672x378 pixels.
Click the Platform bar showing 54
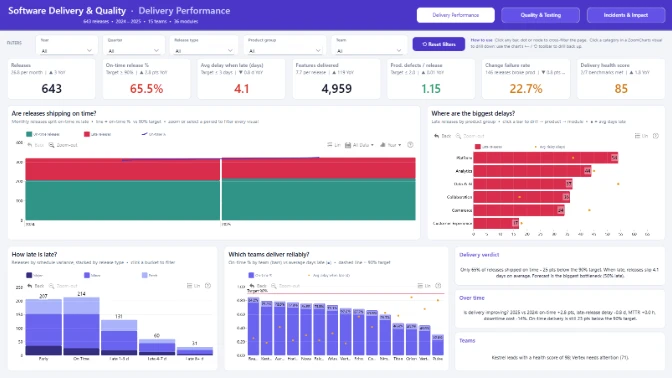pyautogui.click(x=546, y=158)
